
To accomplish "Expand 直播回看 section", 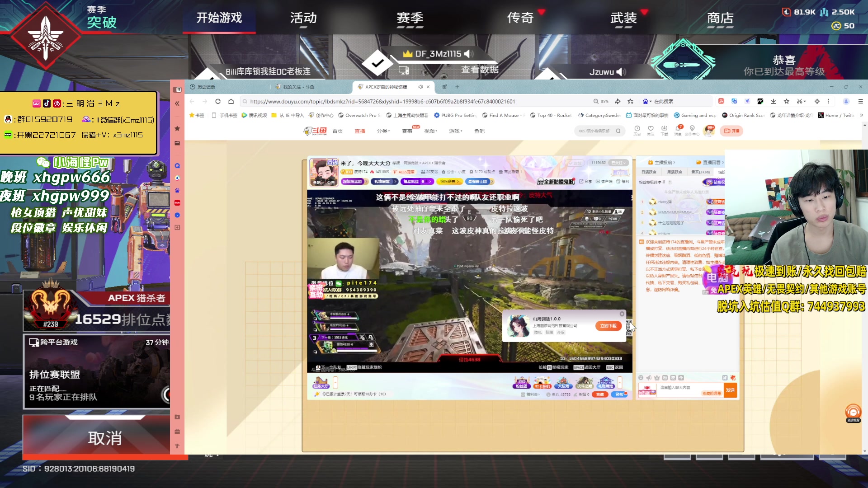I will point(710,162).
